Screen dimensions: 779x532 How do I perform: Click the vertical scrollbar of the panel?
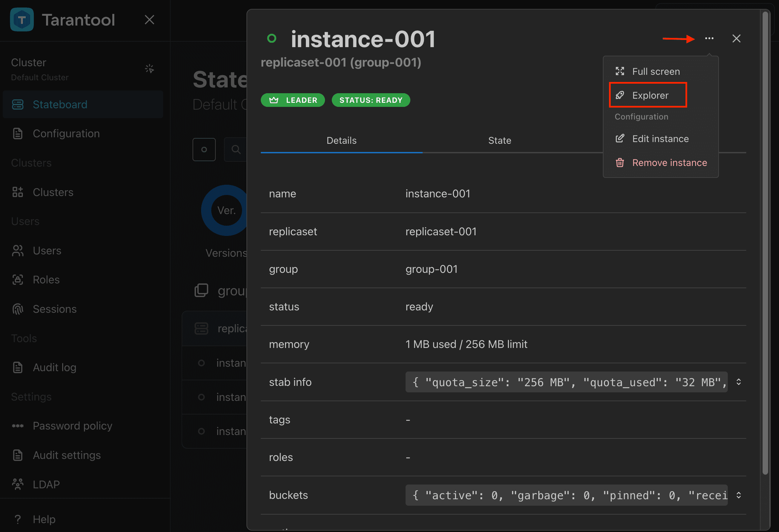(x=765, y=243)
